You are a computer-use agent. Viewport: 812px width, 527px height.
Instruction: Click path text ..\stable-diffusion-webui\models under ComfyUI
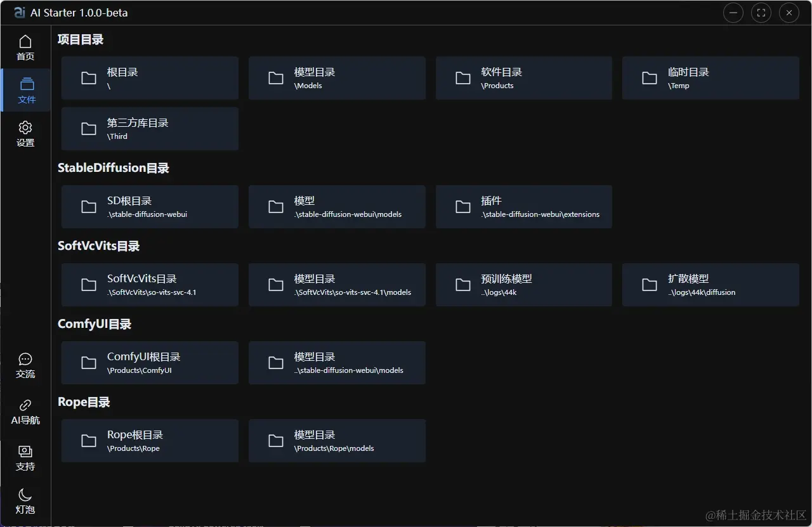coord(349,370)
